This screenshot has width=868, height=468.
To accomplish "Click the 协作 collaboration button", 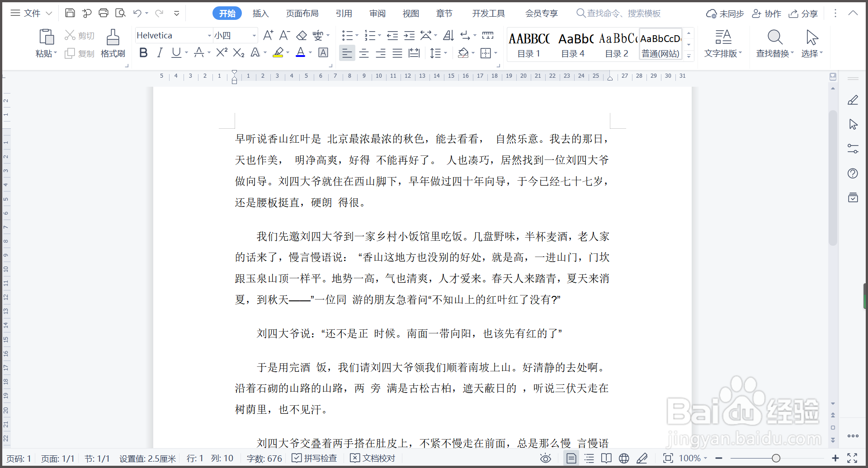I will 766,13.
